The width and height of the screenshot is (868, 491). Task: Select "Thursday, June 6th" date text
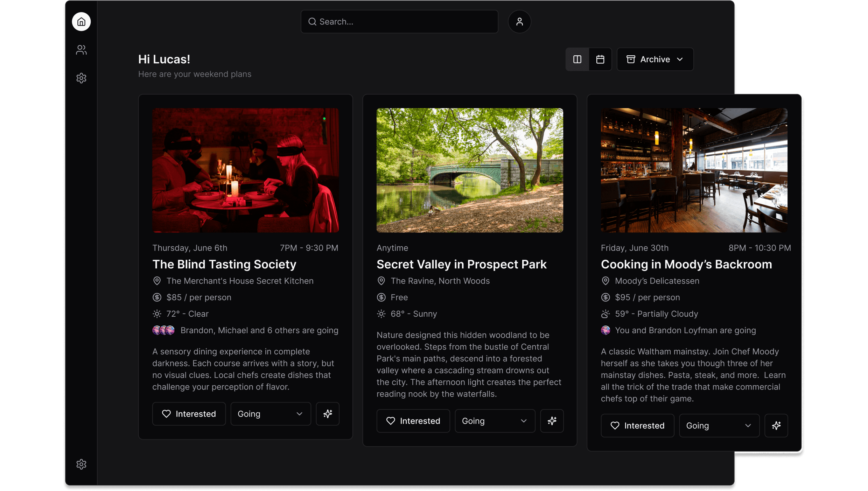(190, 248)
